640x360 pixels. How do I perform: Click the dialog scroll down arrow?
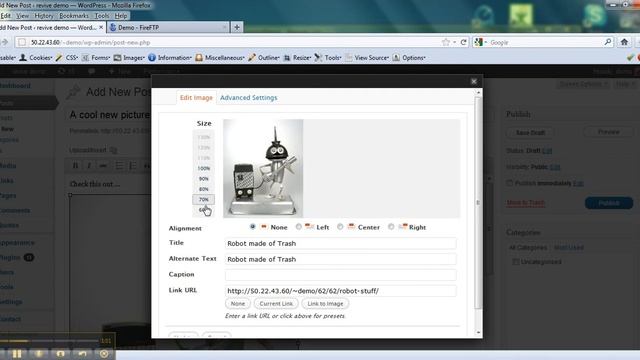tap(478, 333)
